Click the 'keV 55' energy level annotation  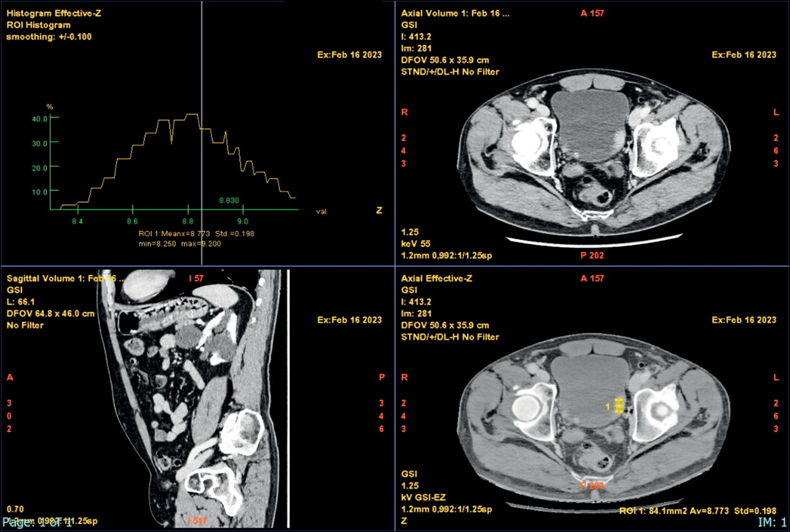click(x=416, y=244)
